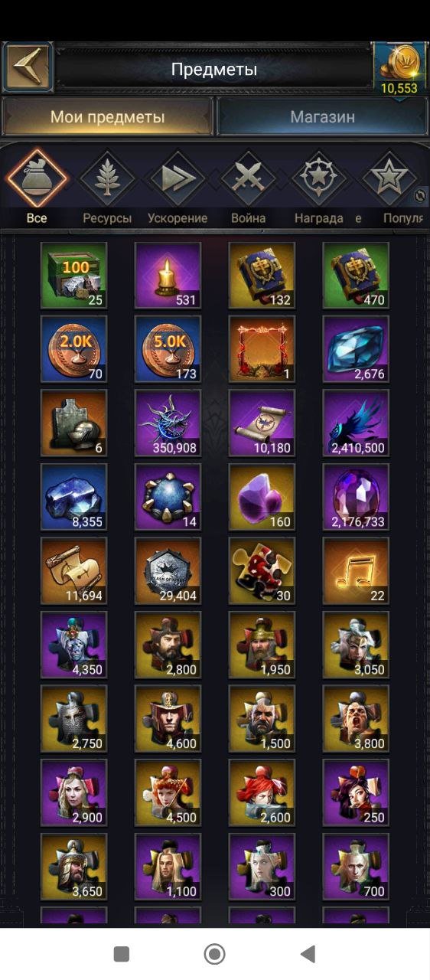
Task: Select the Все bag category
Action: pyautogui.click(x=37, y=188)
